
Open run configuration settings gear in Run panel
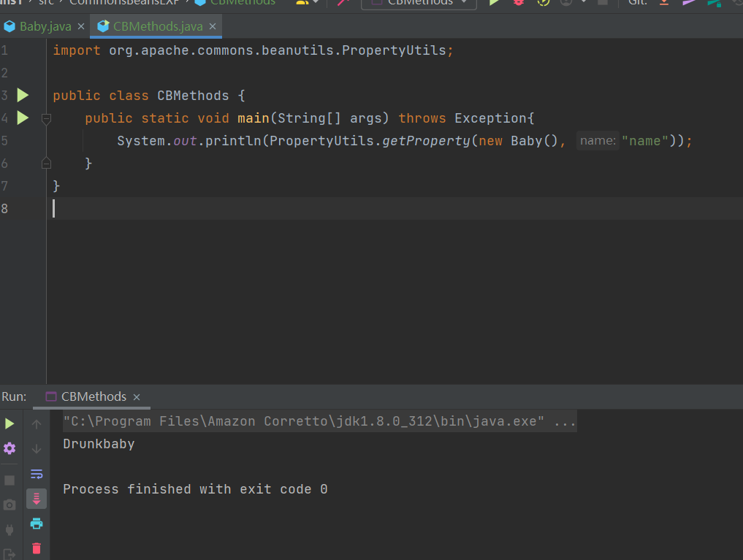(9, 448)
